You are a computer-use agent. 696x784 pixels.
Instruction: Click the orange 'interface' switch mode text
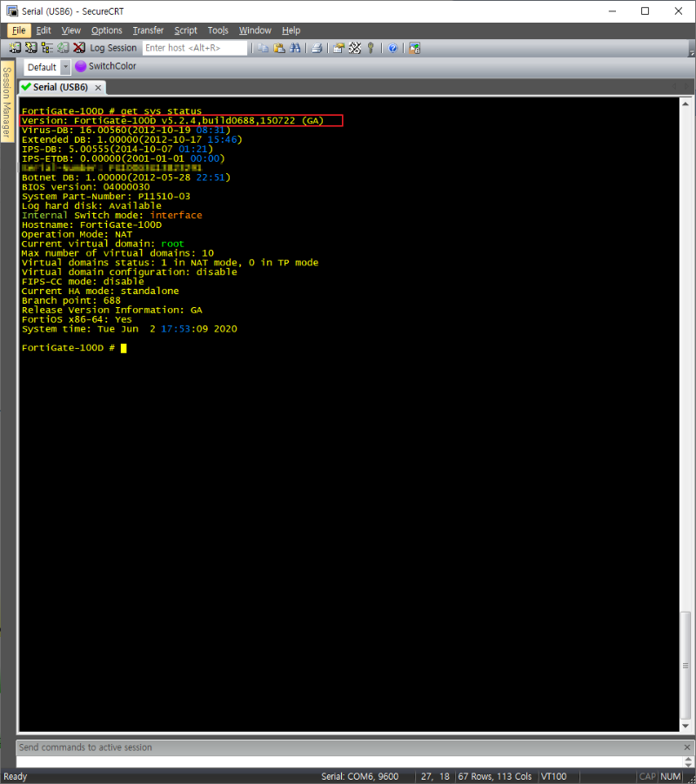pos(176,216)
